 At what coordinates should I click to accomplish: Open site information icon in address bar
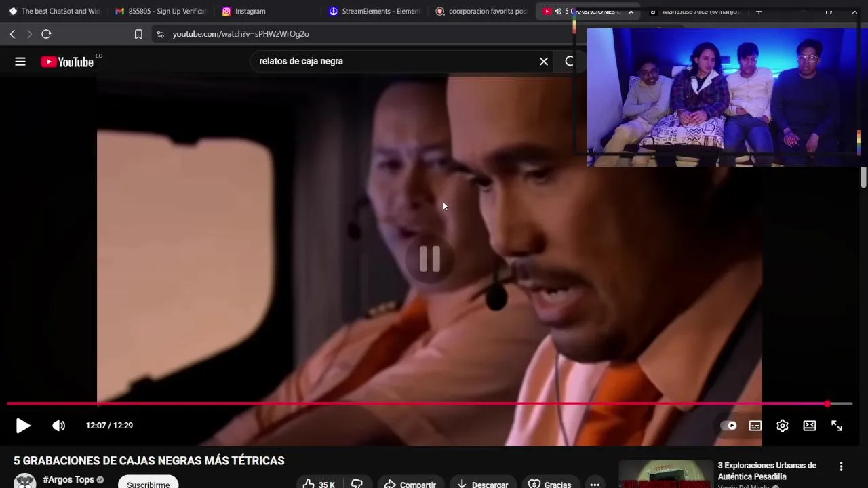[x=160, y=34]
